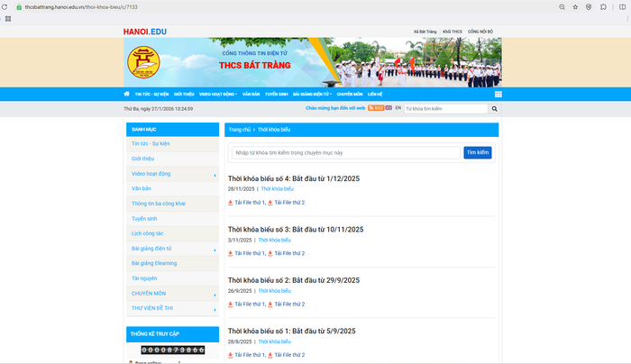
Task: Open the browser extensions puzzle icon
Action: coord(603,7)
